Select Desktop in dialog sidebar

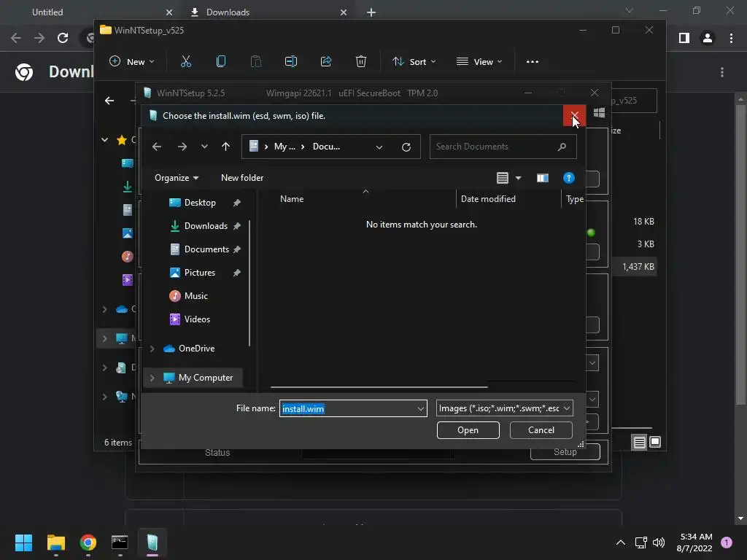(x=200, y=203)
